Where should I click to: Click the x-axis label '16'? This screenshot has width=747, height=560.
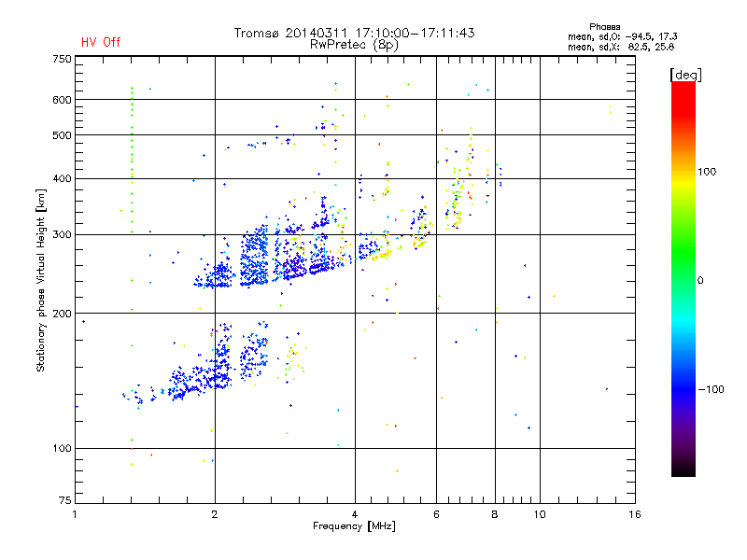click(635, 514)
